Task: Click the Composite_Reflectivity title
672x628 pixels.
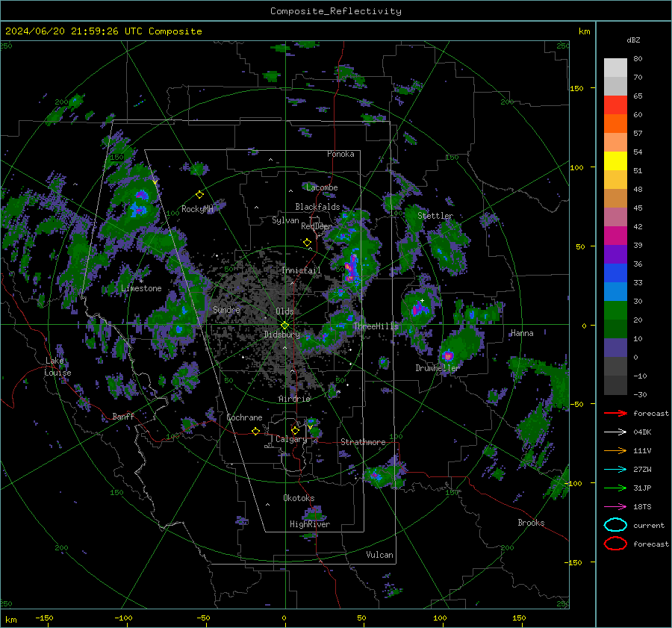Action: click(335, 11)
